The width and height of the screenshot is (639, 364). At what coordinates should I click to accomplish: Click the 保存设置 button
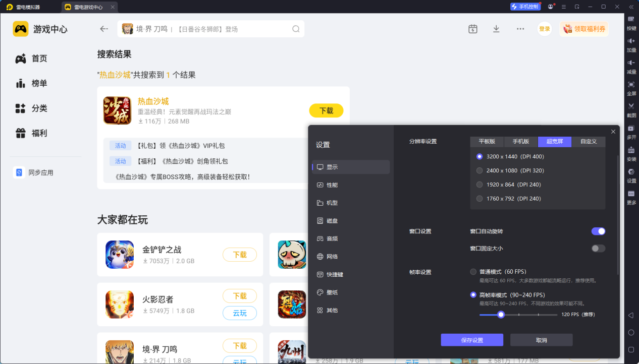[x=472, y=340]
